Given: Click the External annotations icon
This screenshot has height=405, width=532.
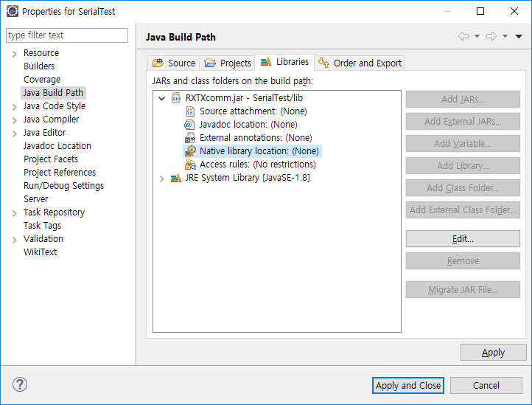Looking at the screenshot, I should (x=190, y=138).
